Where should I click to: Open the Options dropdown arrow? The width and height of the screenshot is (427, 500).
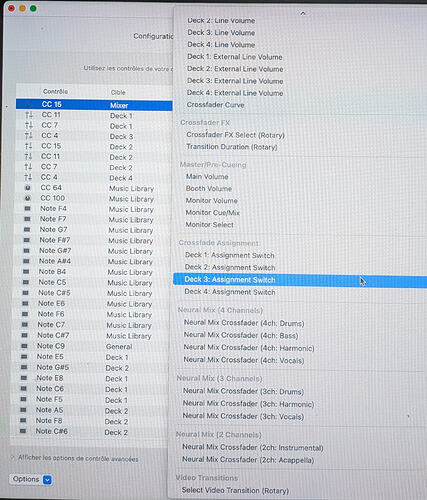(x=47, y=480)
